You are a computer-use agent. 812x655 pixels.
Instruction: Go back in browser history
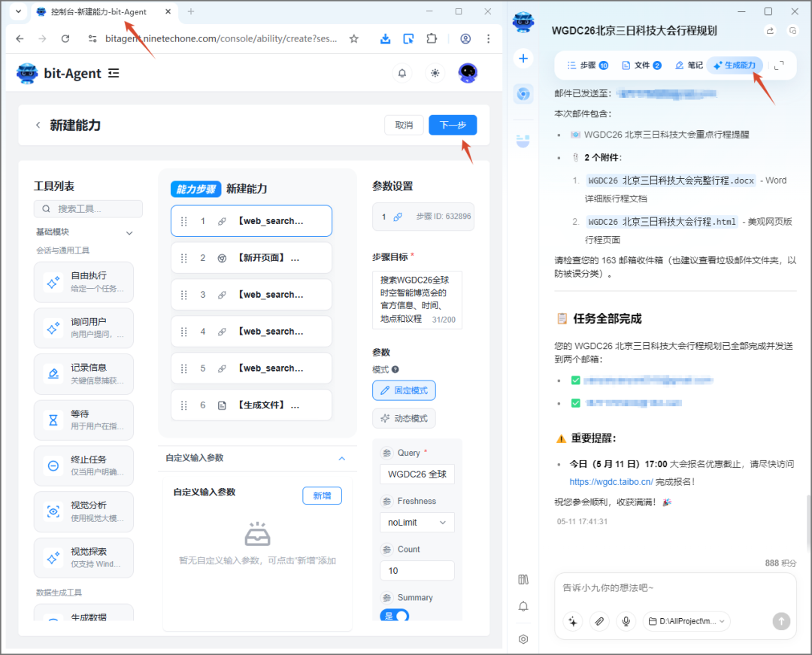click(20, 39)
